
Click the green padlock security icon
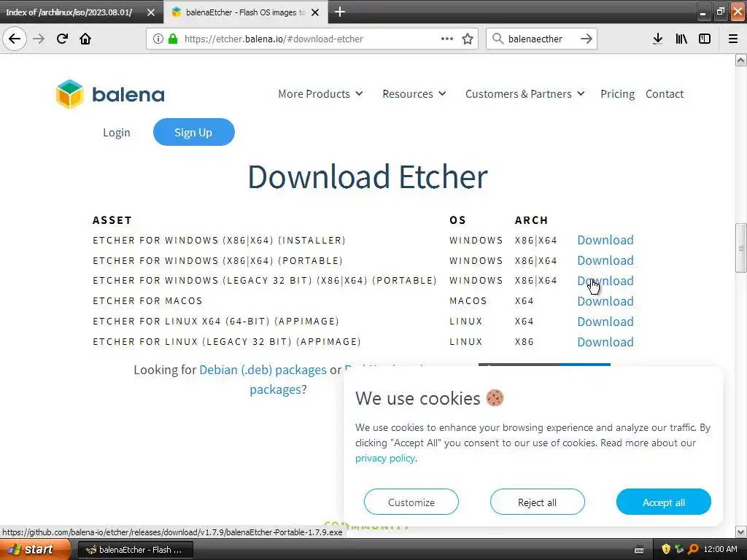[x=172, y=39]
